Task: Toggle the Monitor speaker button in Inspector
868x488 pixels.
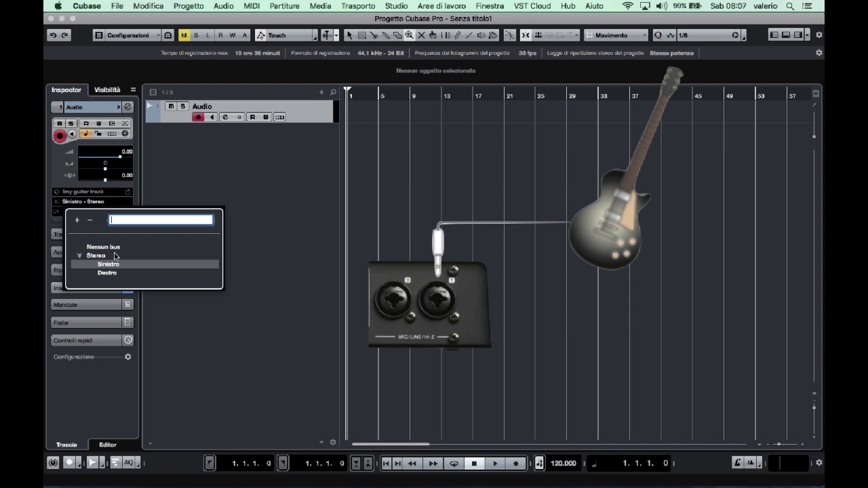Action: [x=72, y=134]
